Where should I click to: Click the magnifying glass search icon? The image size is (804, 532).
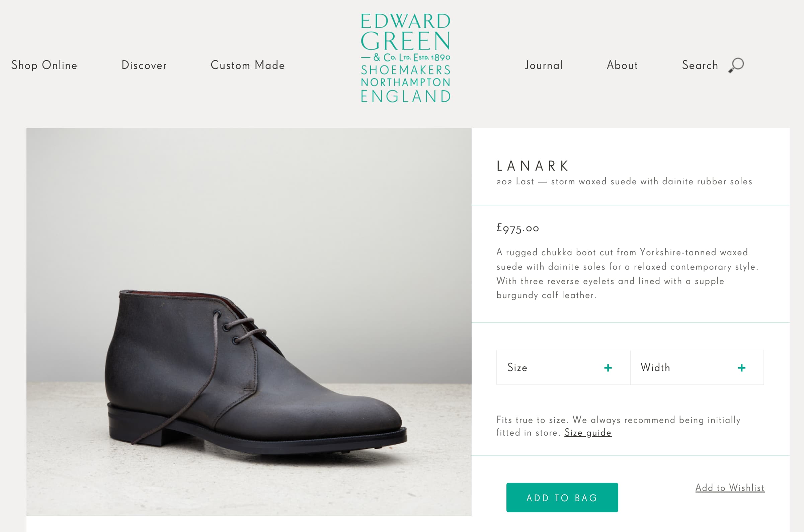click(736, 65)
